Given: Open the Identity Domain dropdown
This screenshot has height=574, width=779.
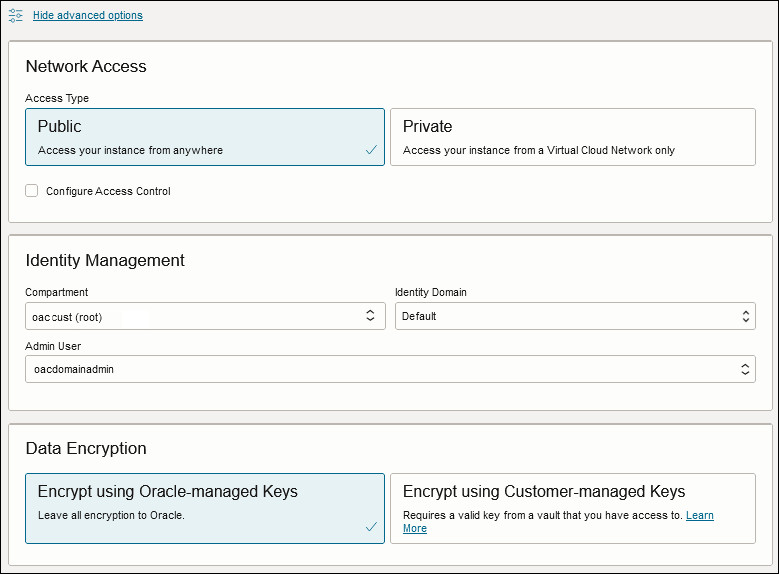Looking at the screenshot, I should point(574,316).
